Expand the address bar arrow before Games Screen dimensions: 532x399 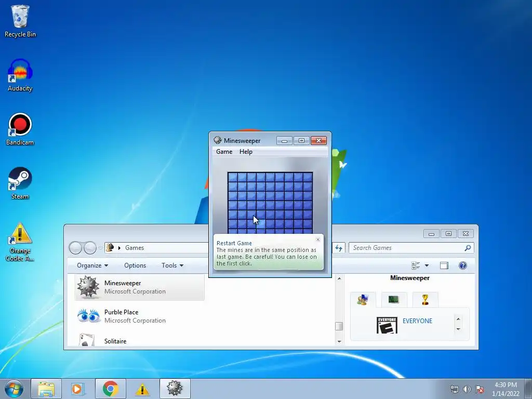tap(119, 248)
